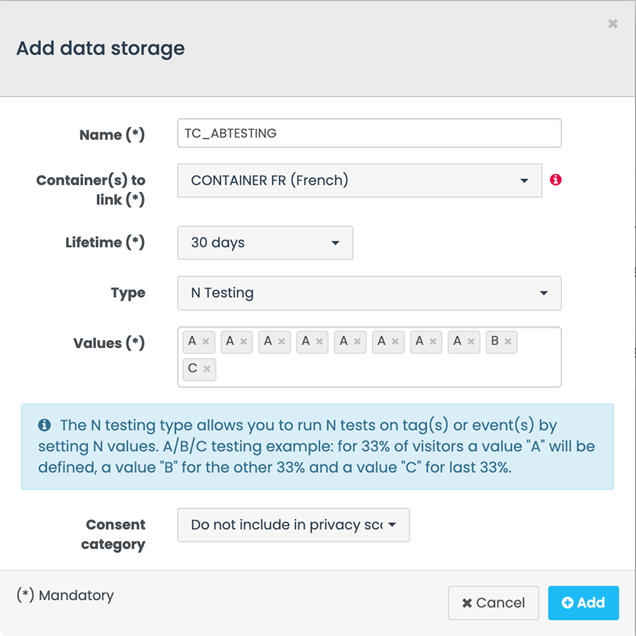
Task: Remove the C value tag
Action: coord(207,369)
